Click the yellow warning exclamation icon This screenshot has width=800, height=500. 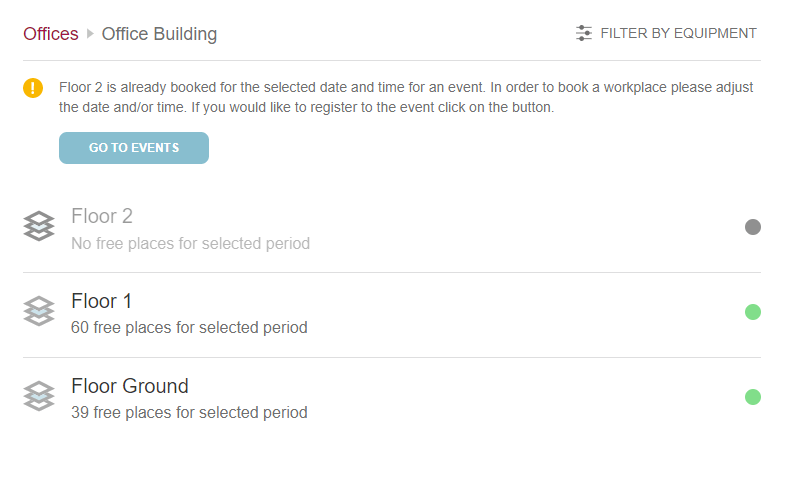(33, 88)
